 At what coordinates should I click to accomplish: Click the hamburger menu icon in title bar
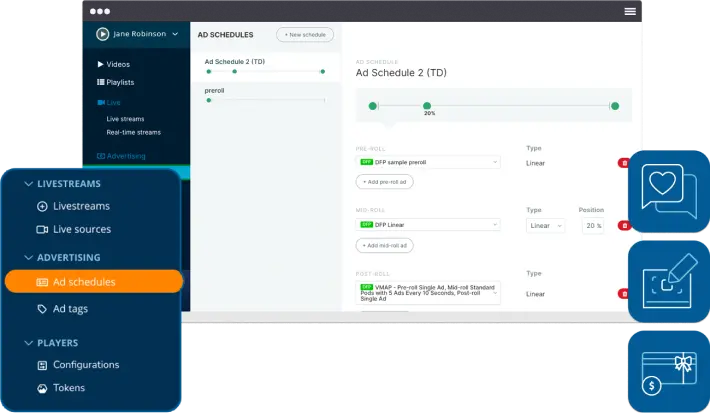coord(630,11)
